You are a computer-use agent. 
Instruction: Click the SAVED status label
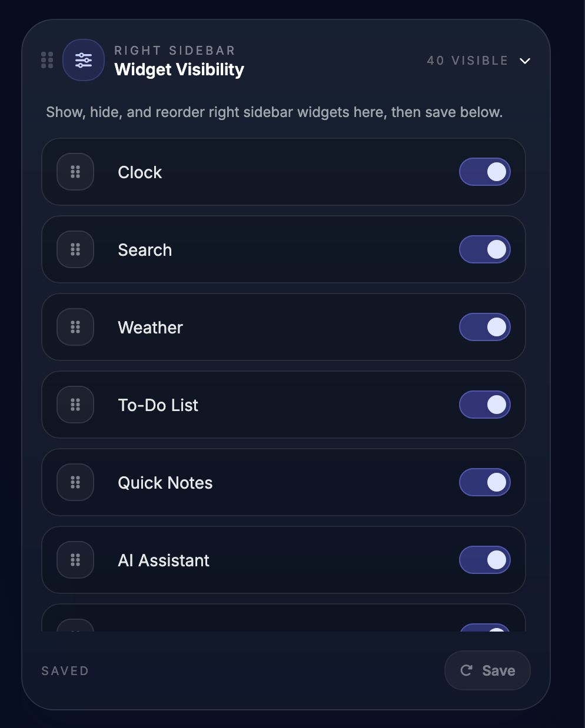pos(65,670)
